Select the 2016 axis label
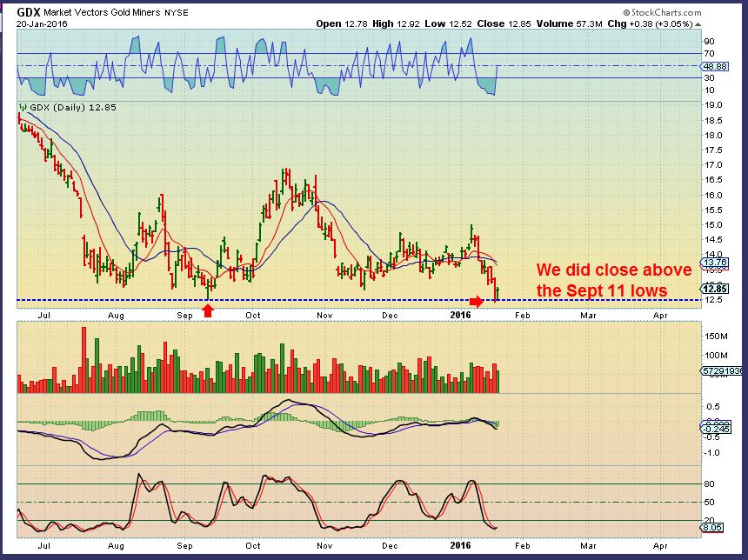 (x=458, y=316)
